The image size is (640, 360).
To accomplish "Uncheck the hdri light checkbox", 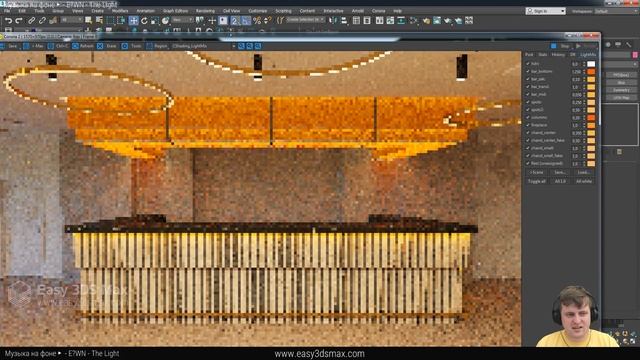I will tap(528, 64).
